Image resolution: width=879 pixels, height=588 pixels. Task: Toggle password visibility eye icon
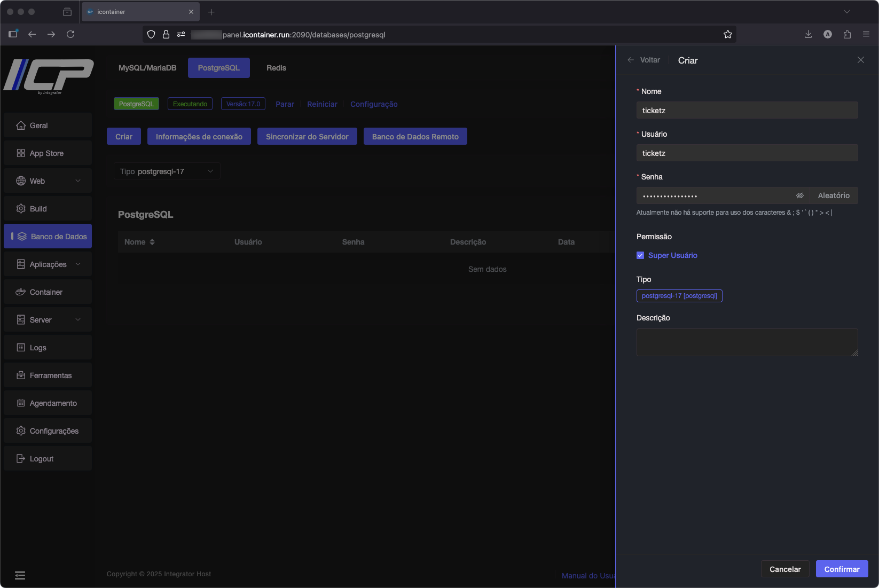tap(799, 195)
